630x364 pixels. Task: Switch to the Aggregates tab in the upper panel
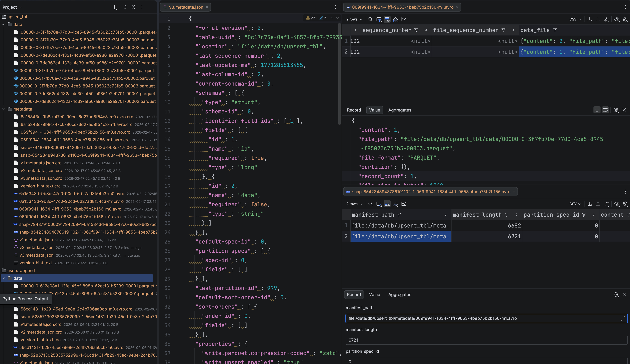(x=399, y=110)
